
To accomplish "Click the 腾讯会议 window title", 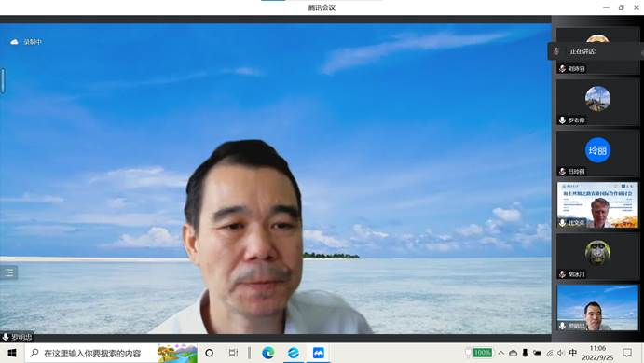I will pyautogui.click(x=322, y=7).
